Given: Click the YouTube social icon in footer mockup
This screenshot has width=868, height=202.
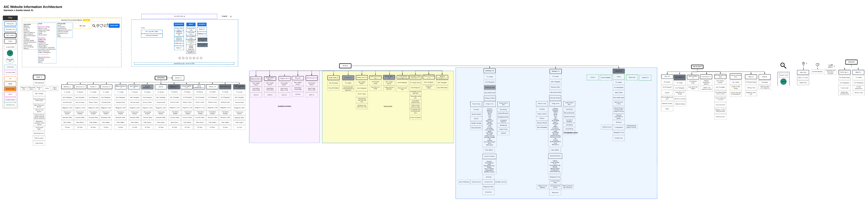Looking at the screenshot, I should tap(198, 58).
